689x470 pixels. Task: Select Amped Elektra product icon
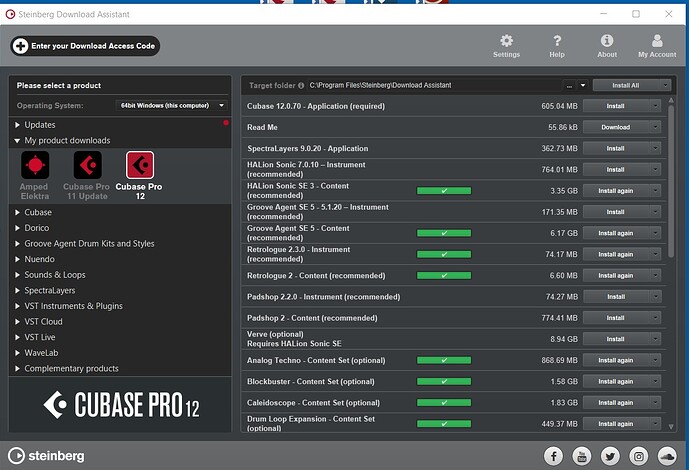tap(35, 165)
